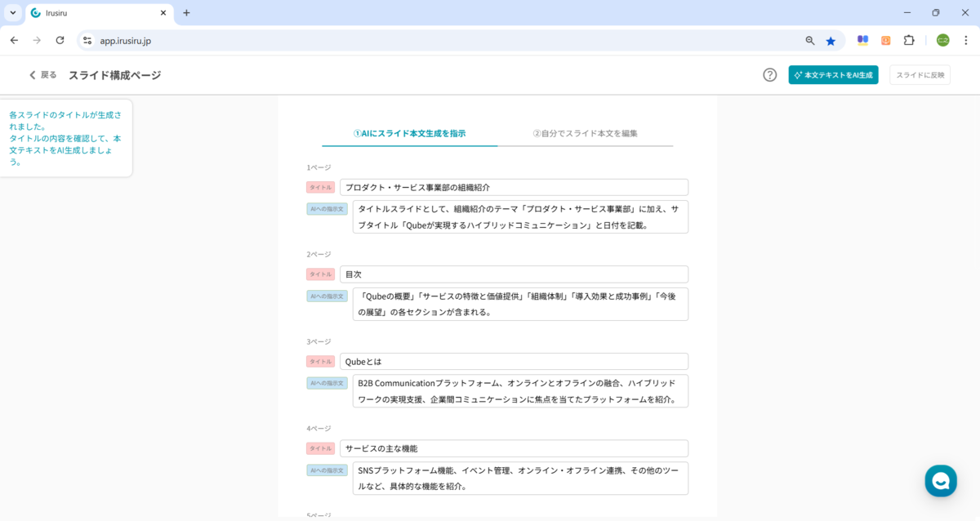The image size is (980, 521).
Task: Click the タイトル tag on page 1
Action: click(320, 187)
